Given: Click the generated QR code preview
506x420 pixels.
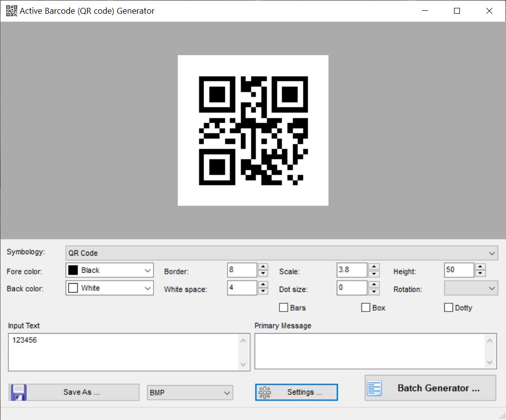Looking at the screenshot, I should [x=253, y=130].
